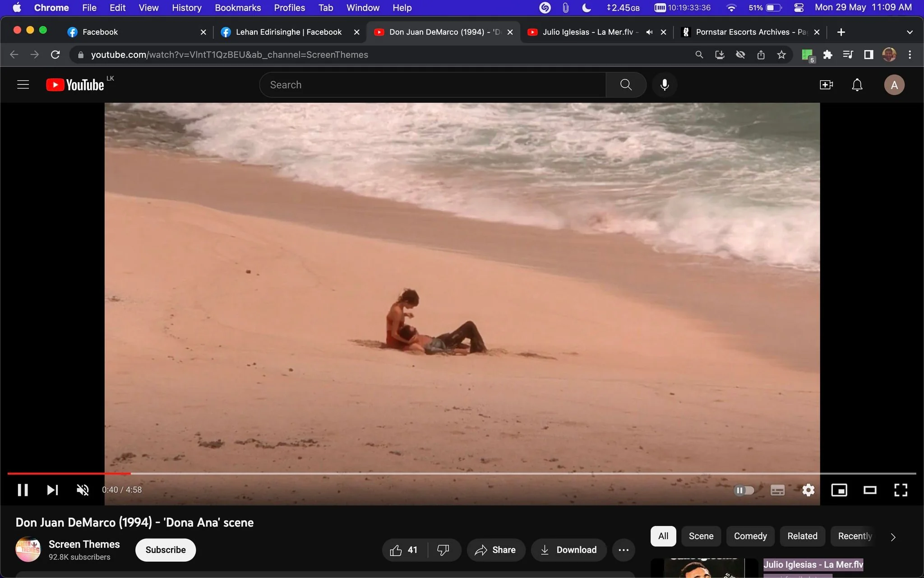Image resolution: width=924 pixels, height=578 pixels.
Task: Share the Dona Ana scene video
Action: pyautogui.click(x=496, y=550)
